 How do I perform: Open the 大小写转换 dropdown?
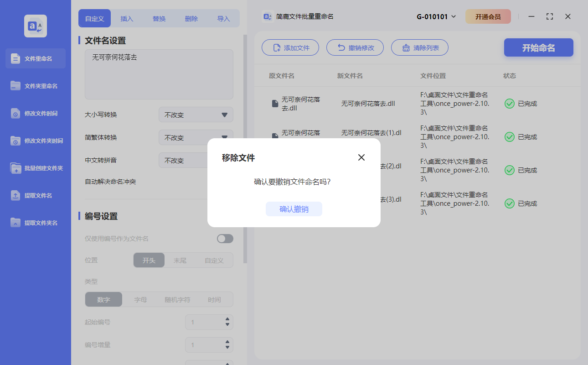pyautogui.click(x=196, y=115)
